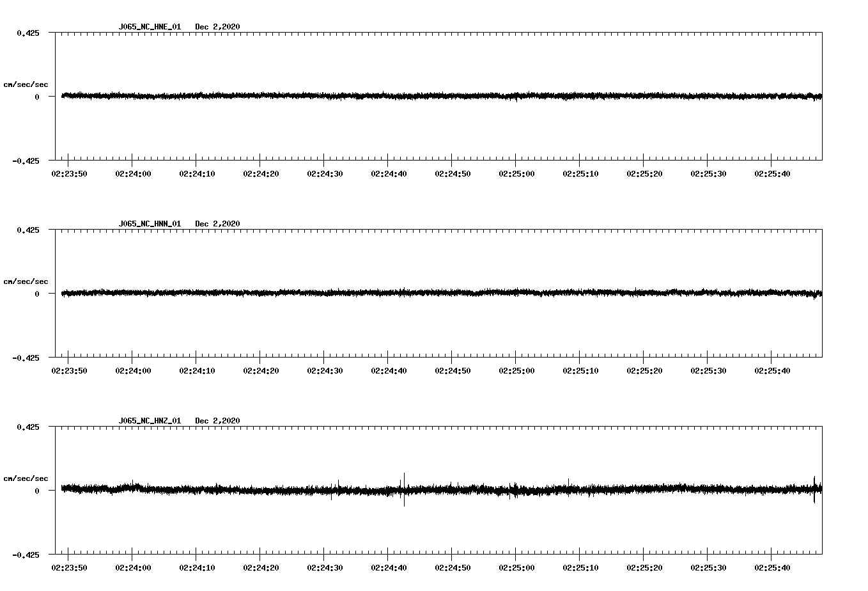Click the J065_NC_HNN_01 channel label

[149, 223]
